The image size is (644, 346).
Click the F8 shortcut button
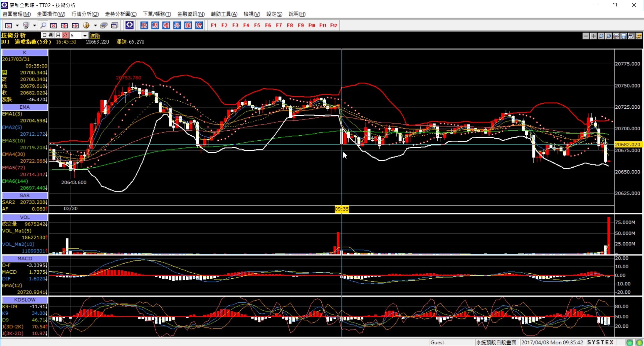point(290,25)
